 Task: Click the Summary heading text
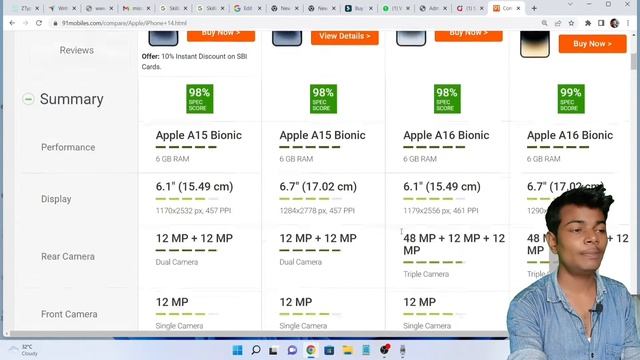tap(72, 99)
